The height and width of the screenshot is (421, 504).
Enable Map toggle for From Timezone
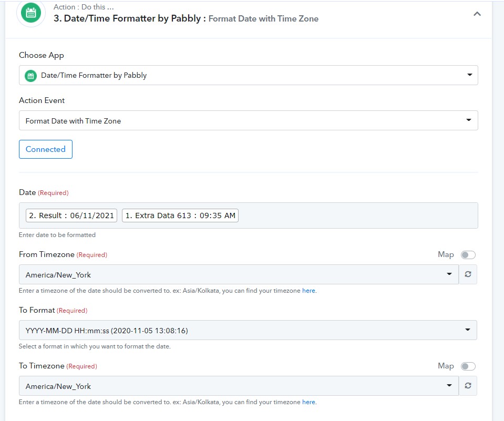click(x=468, y=255)
